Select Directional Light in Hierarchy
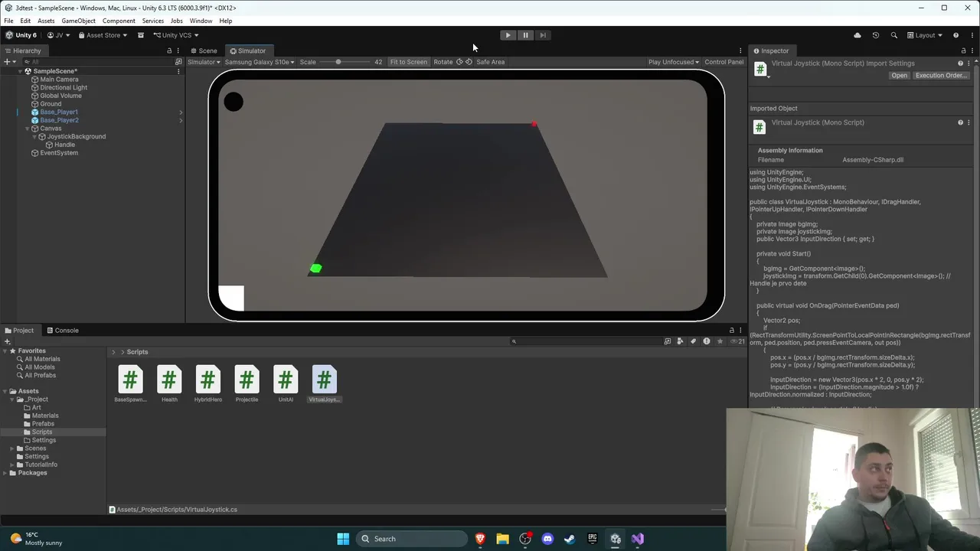The image size is (980, 551). 64,87
